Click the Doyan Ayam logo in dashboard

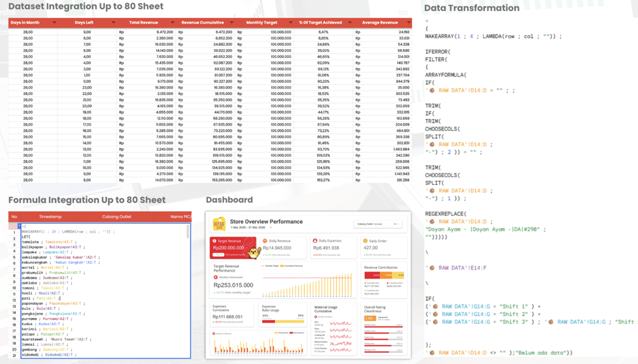click(219, 224)
